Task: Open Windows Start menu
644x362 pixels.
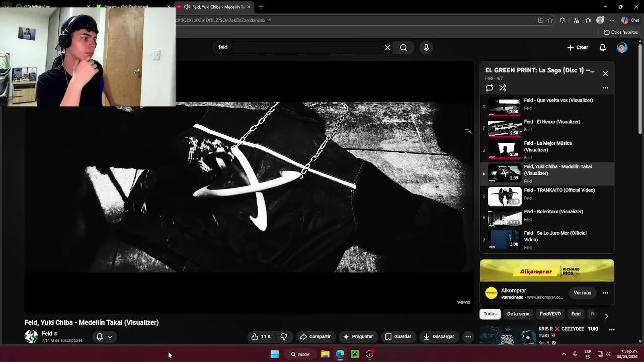Action: click(x=275, y=354)
